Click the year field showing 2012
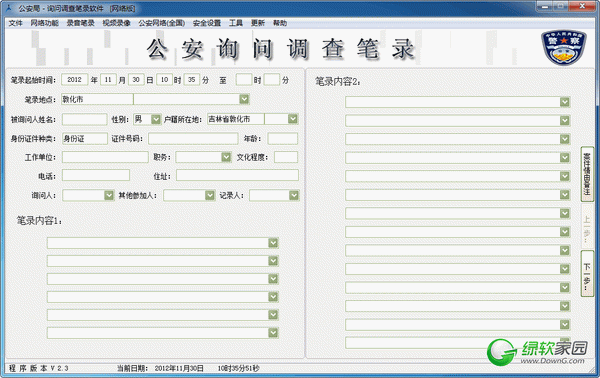Image resolution: width=600 pixels, height=378 pixels. pyautogui.click(x=75, y=80)
